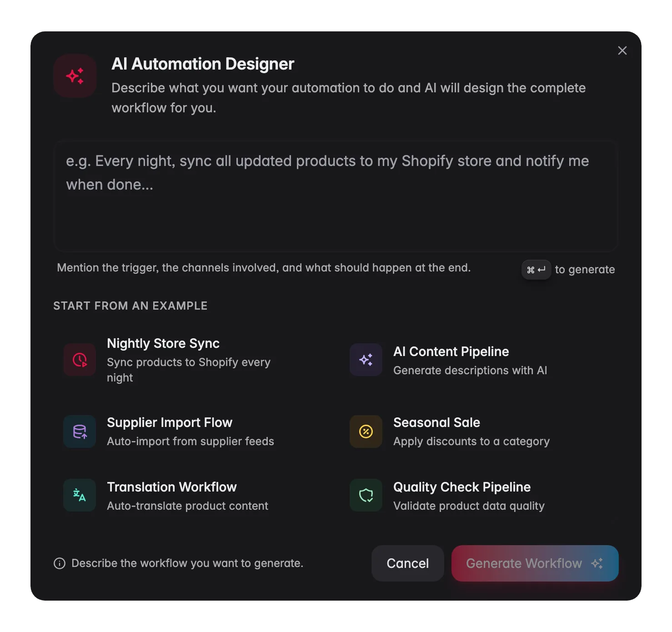Viewport: 672px width, 632px height.
Task: Click the 'Apply discounts to a category' text
Action: coord(471,441)
